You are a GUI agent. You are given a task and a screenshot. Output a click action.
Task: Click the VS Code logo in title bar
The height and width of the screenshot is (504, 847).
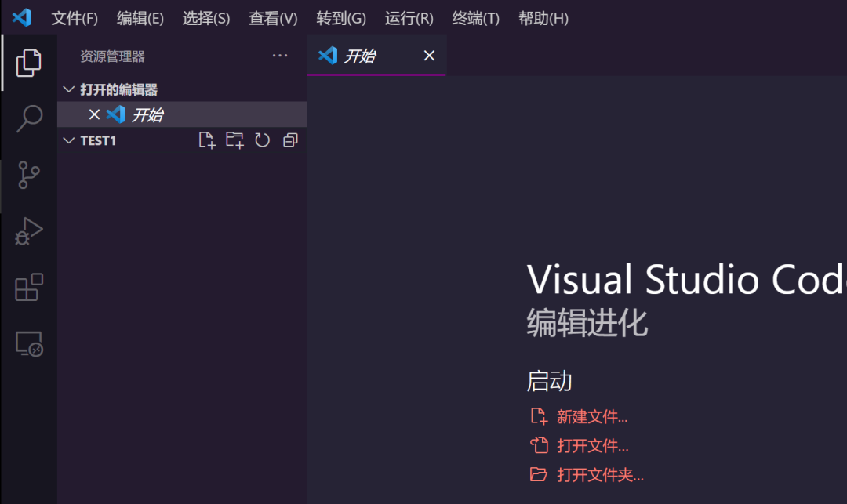click(x=22, y=18)
